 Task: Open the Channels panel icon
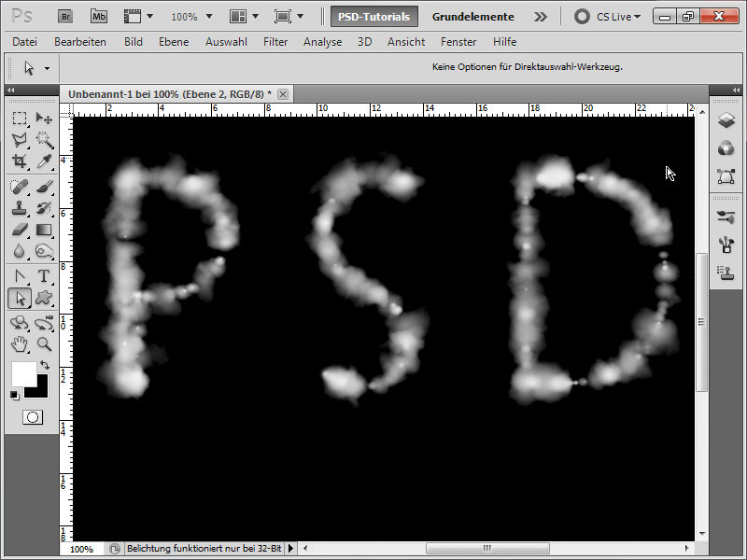[726, 148]
